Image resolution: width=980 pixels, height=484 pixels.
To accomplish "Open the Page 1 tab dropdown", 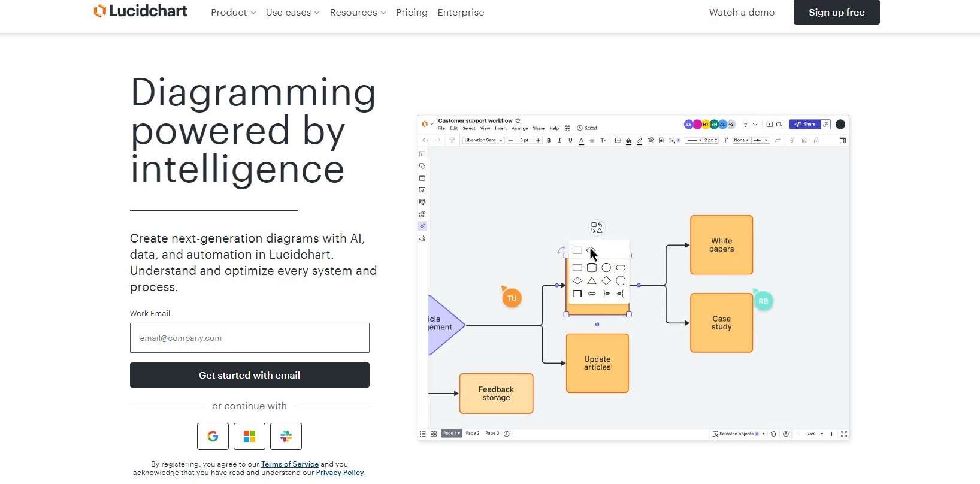I will point(452,433).
